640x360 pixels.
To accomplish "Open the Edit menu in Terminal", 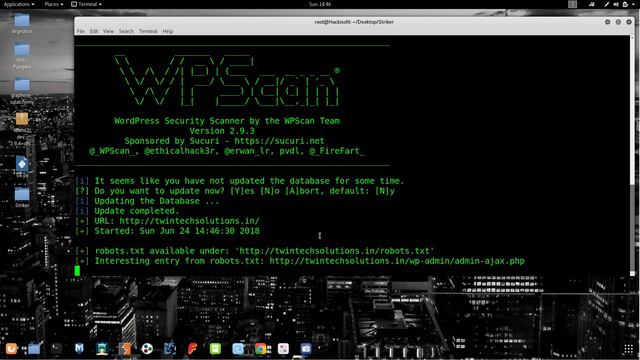I will (x=94, y=31).
